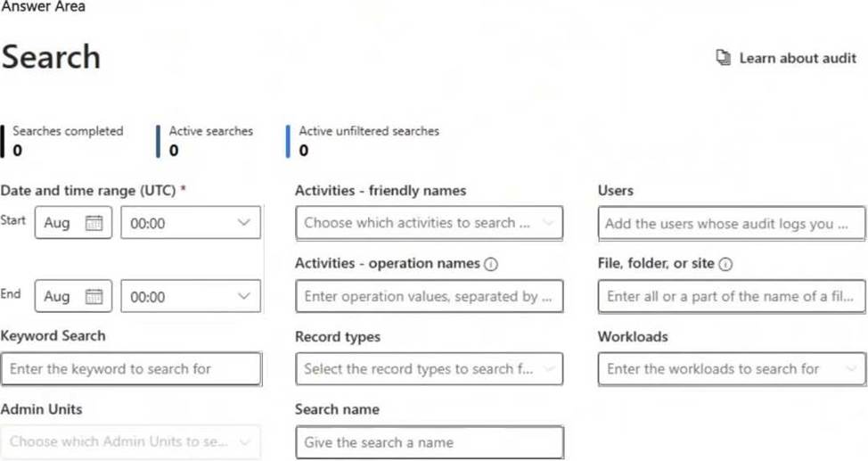Open the Start date calendar picker icon
Screen dimensions: 868x461
pos(94,223)
